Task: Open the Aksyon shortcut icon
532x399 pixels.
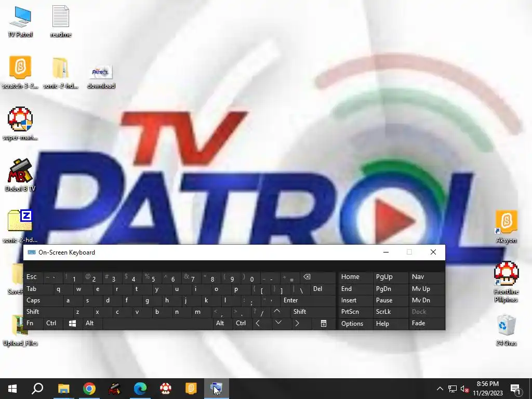Action: point(506,227)
